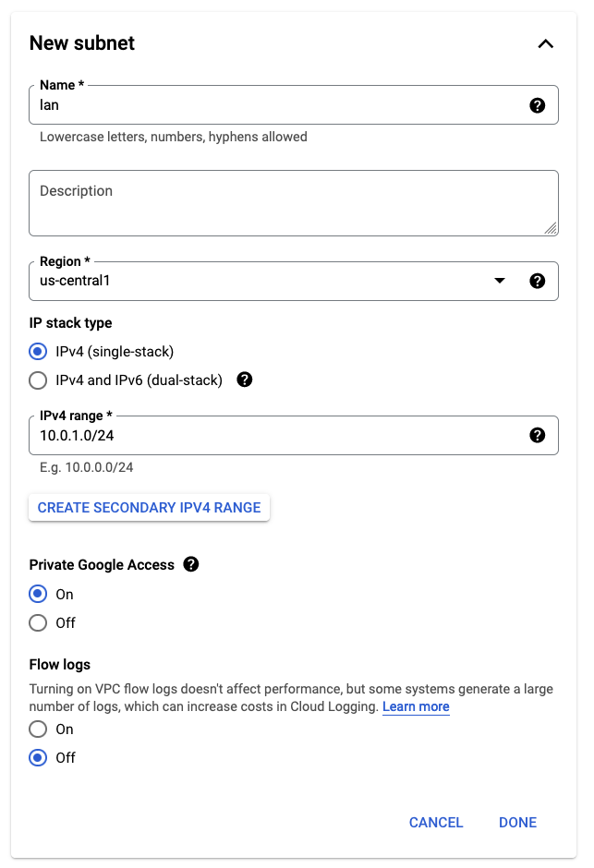Turn Private Google Access Off
594x868 pixels.
38,622
